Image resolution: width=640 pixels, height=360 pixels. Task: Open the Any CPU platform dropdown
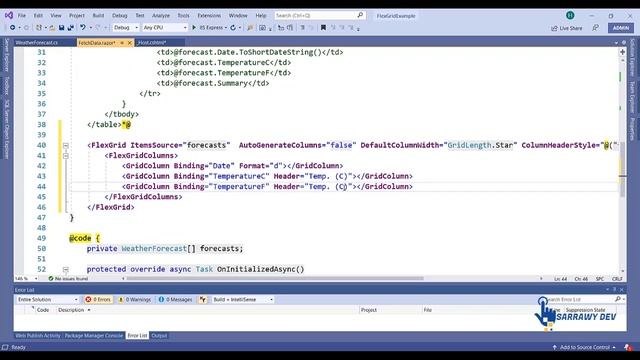(x=165, y=27)
